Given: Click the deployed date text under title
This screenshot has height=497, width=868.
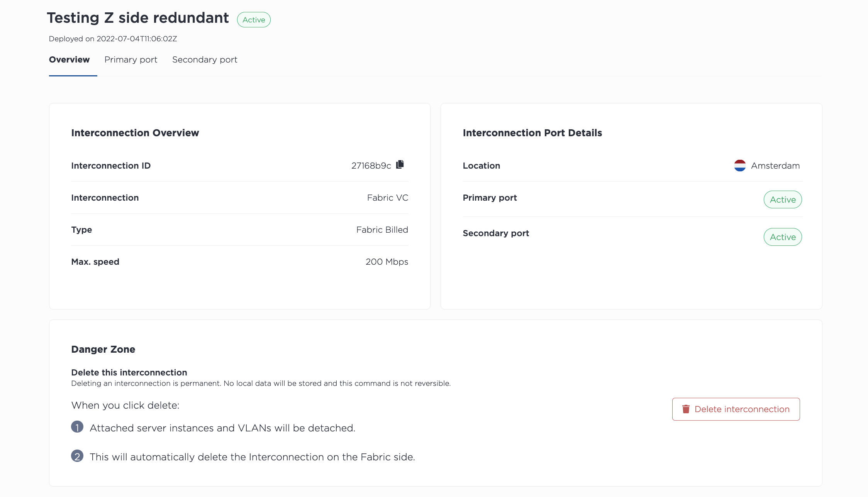Looking at the screenshot, I should 113,39.
